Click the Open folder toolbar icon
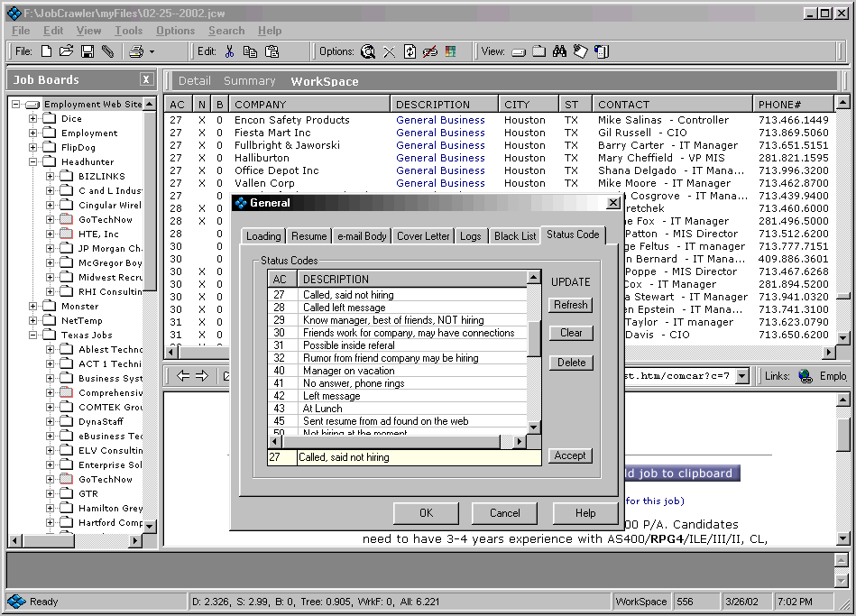856x616 pixels. (x=66, y=51)
